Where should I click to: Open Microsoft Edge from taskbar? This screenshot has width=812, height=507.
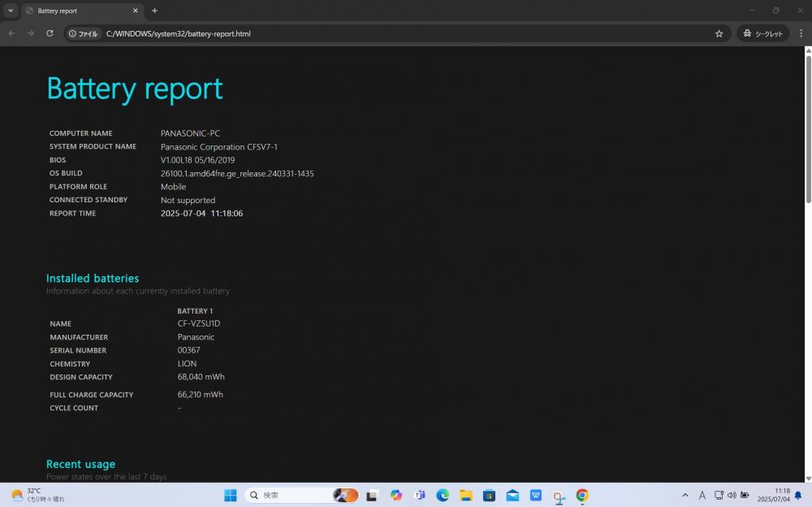click(x=443, y=495)
